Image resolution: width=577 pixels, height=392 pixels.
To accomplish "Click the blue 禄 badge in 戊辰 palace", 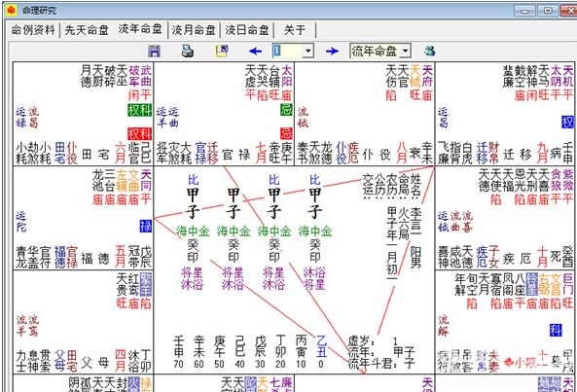I will pyautogui.click(x=146, y=226).
